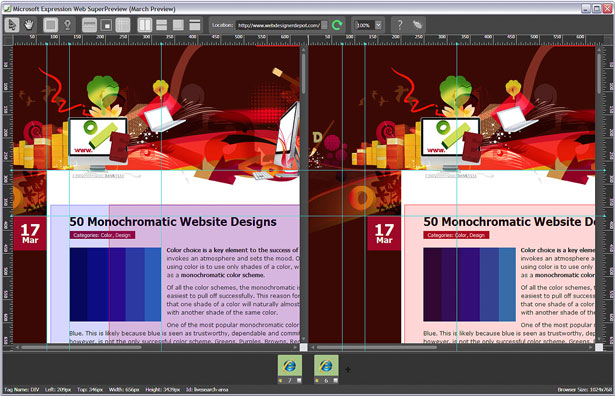
Task: Toggle the lights-out highlighting lightbulb icon
Action: [67, 25]
